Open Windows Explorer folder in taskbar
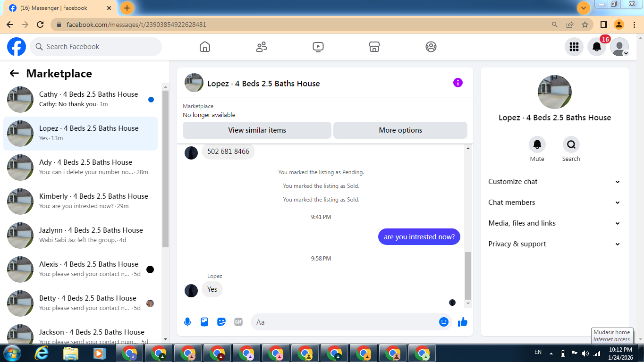 71,353
